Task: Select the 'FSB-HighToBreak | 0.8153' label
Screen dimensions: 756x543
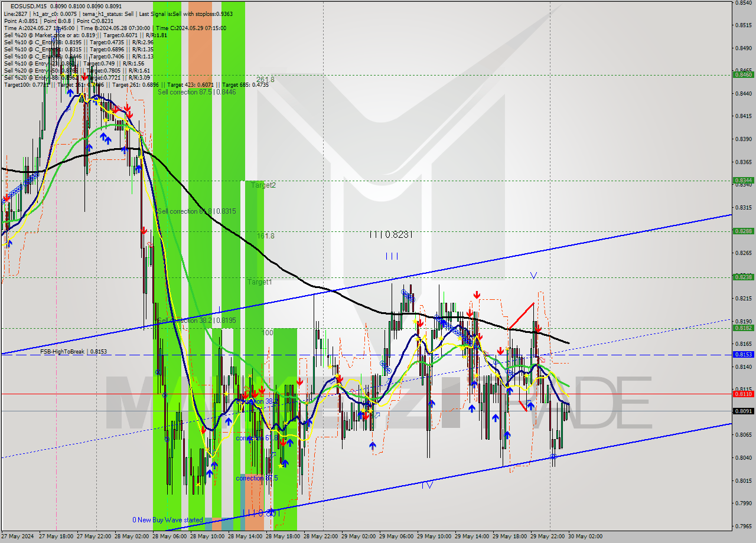Action: point(74,352)
